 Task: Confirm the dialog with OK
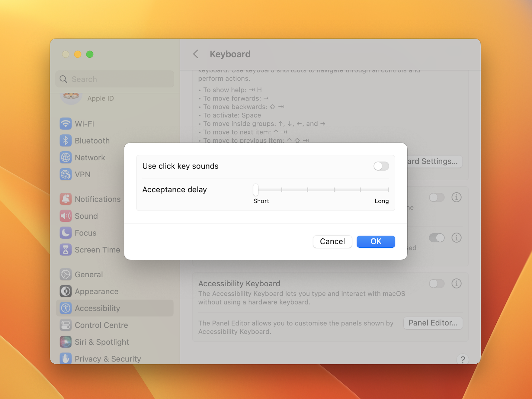click(375, 241)
